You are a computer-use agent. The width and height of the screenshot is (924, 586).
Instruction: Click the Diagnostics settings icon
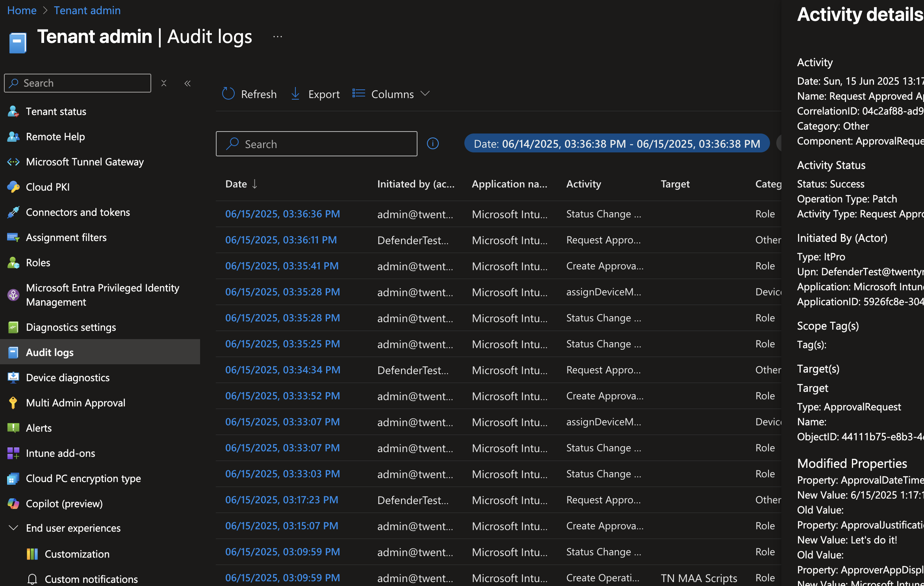pos(13,327)
